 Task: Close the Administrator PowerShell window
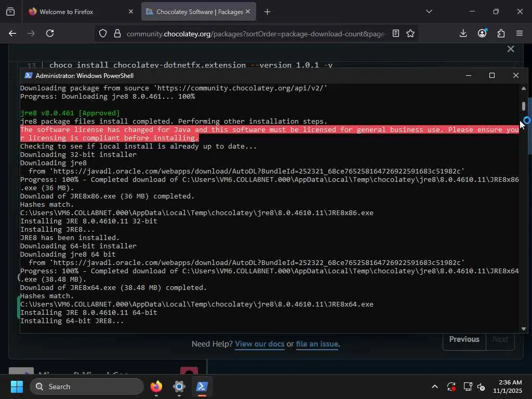tap(516, 75)
